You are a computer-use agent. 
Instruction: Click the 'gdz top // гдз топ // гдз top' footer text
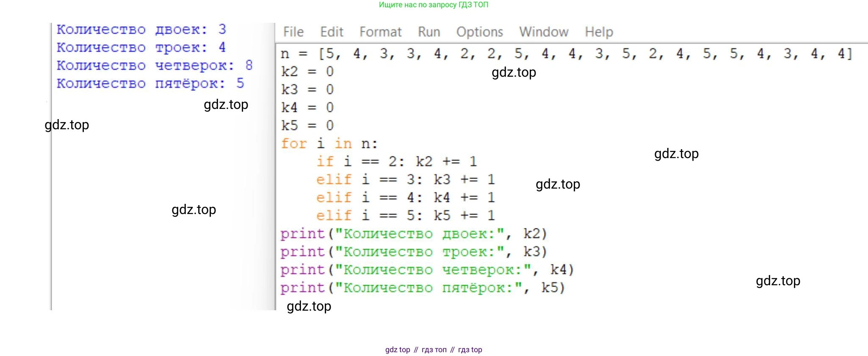click(434, 350)
